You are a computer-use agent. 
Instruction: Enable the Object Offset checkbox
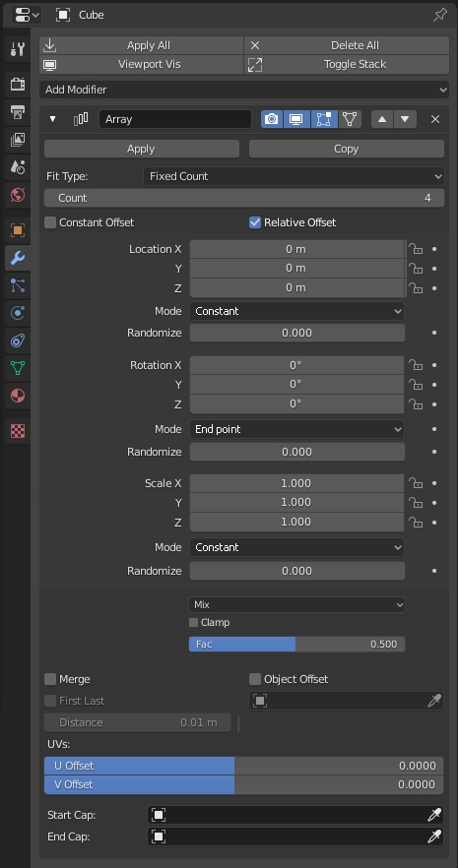(255, 679)
